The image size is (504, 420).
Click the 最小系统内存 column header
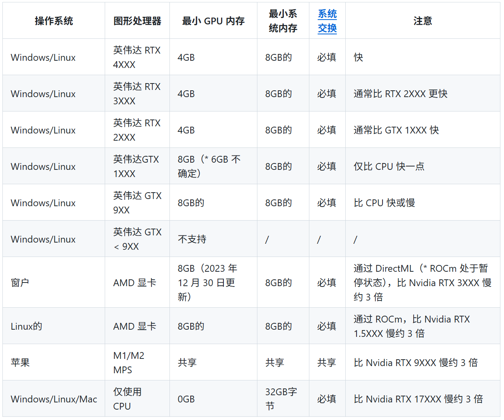coord(283,21)
